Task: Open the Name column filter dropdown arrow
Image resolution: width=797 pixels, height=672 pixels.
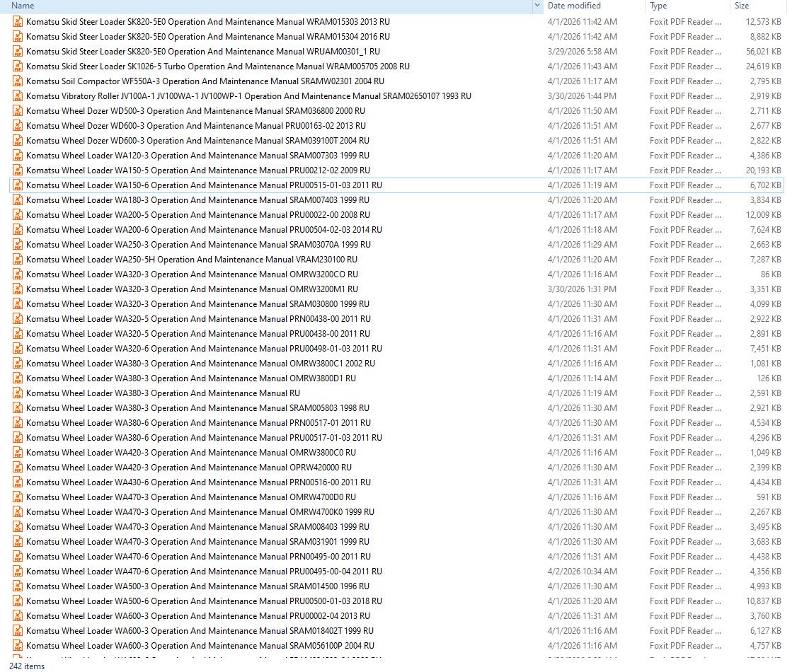Action: (537, 6)
